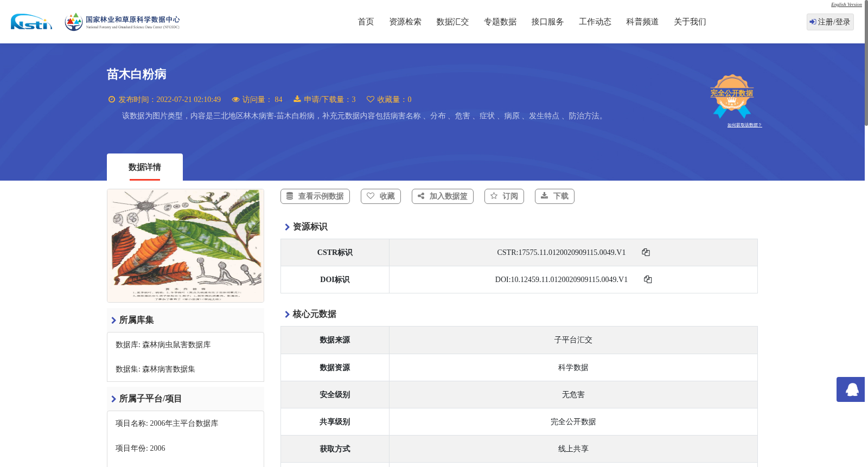Viewport: 868px width, 467px height.
Task: Visit the 科普频道 section
Action: [x=642, y=22]
